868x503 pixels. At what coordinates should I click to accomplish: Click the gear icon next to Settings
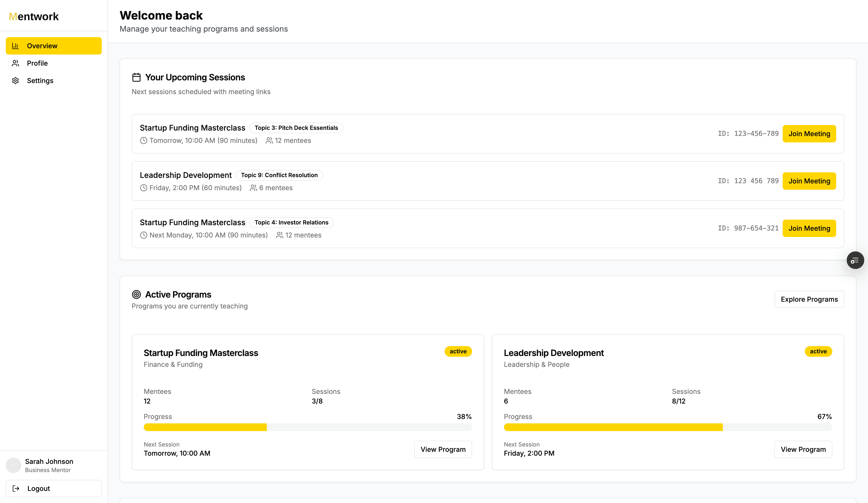tap(15, 80)
